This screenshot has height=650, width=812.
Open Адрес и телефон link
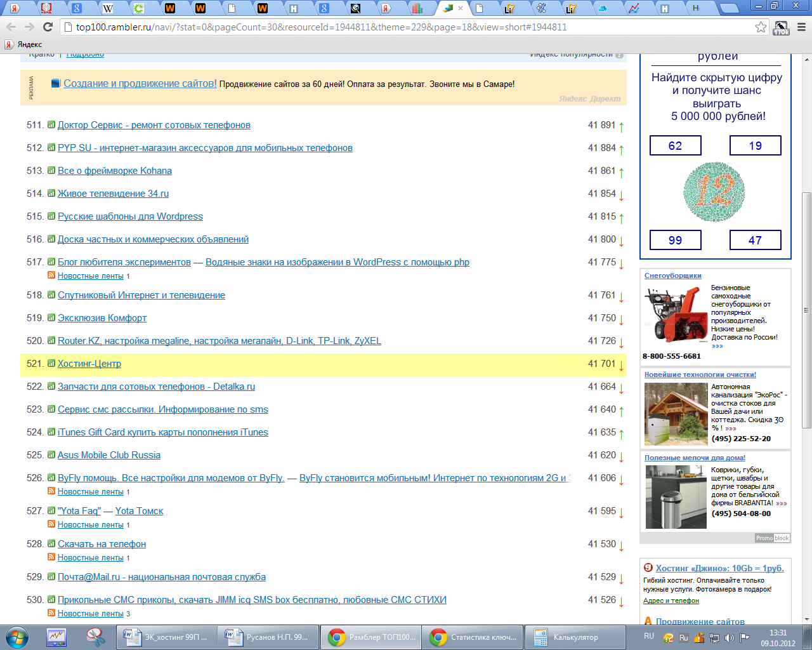(671, 600)
